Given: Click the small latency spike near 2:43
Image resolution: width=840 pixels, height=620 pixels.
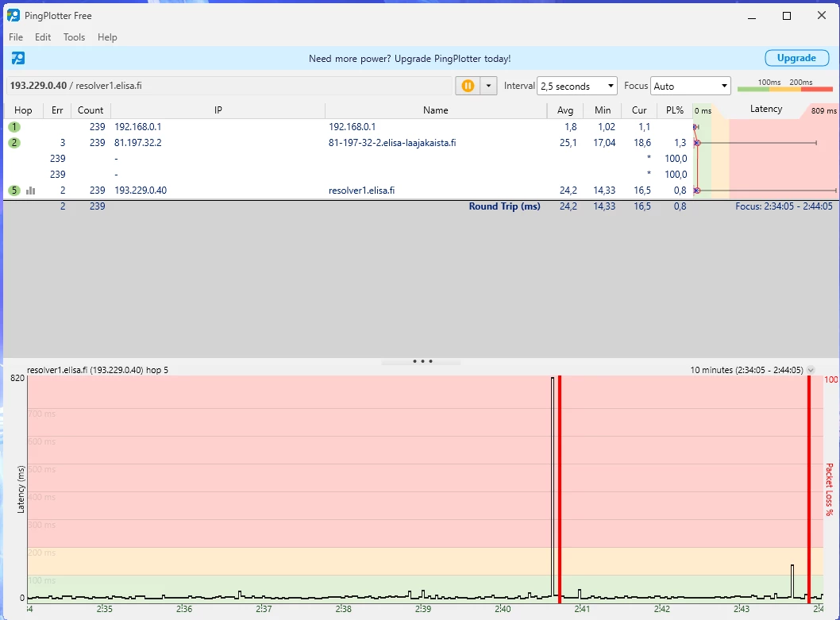Looking at the screenshot, I should tap(792, 580).
